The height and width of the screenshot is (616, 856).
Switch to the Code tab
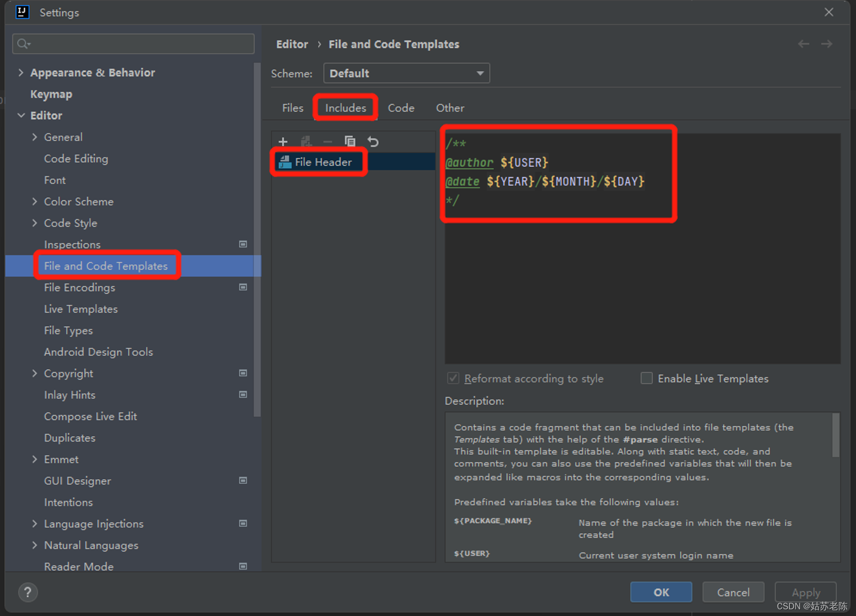coord(401,108)
